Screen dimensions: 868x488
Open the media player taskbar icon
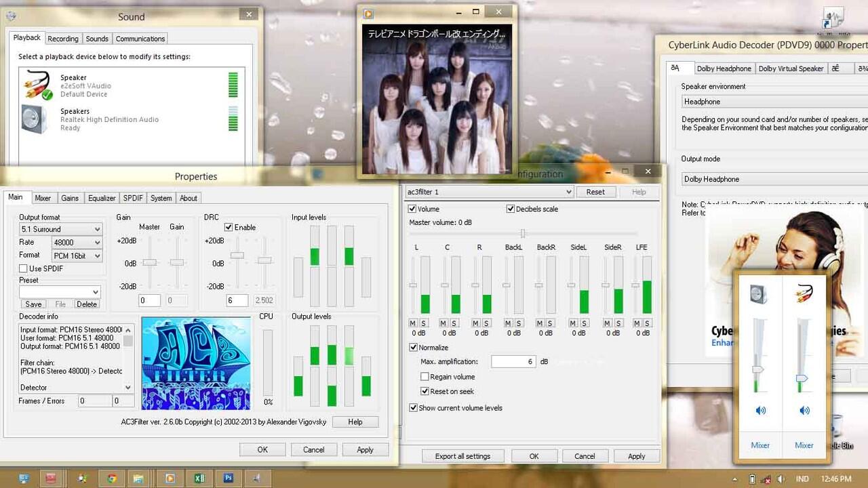(x=170, y=479)
